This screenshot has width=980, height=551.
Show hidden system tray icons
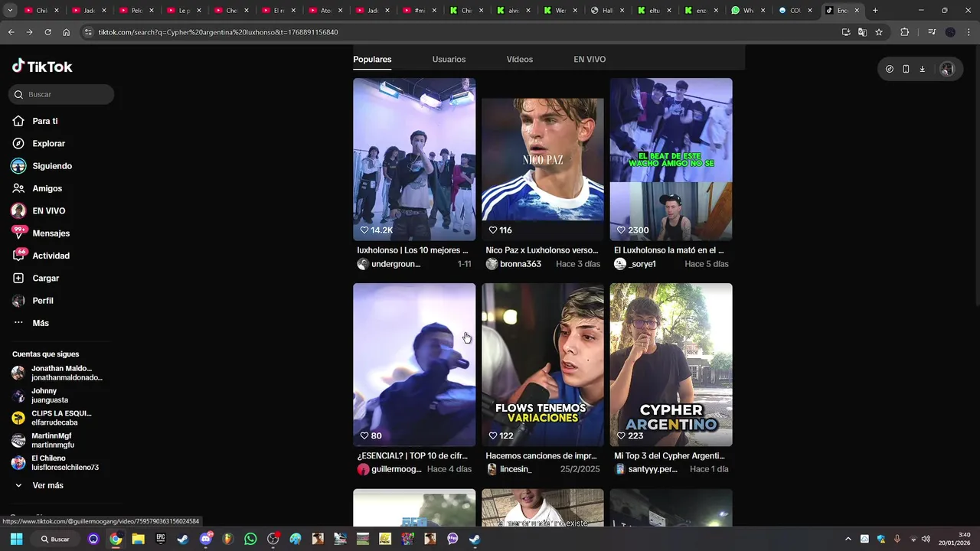pyautogui.click(x=848, y=539)
